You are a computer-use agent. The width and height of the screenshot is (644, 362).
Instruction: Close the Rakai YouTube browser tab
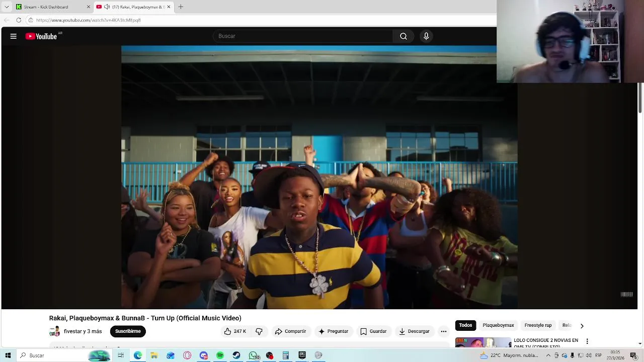point(169,7)
